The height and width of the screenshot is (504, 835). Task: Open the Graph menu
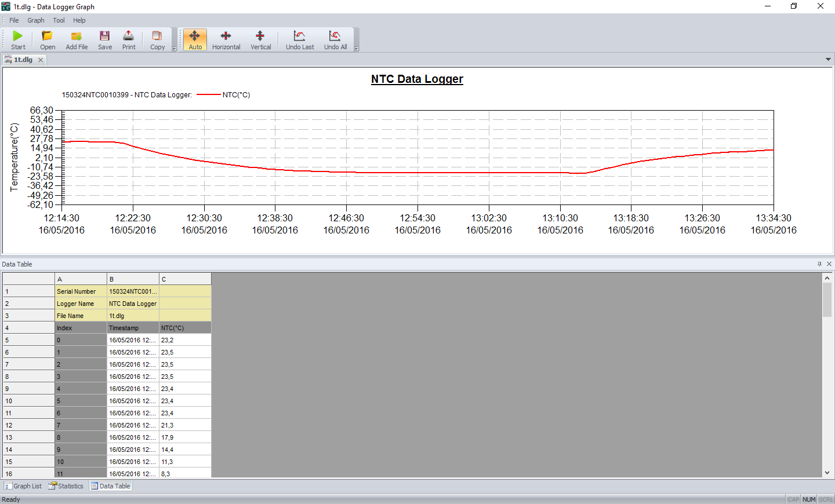click(35, 20)
